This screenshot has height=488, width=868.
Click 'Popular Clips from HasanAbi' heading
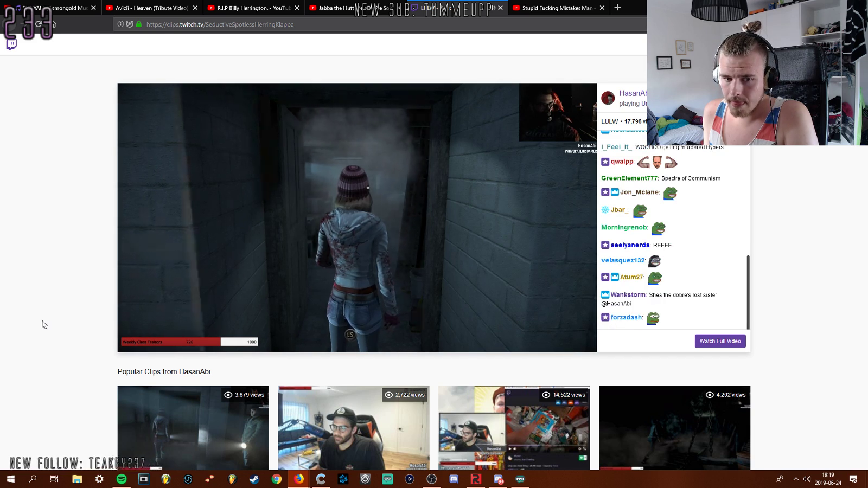[x=164, y=371]
